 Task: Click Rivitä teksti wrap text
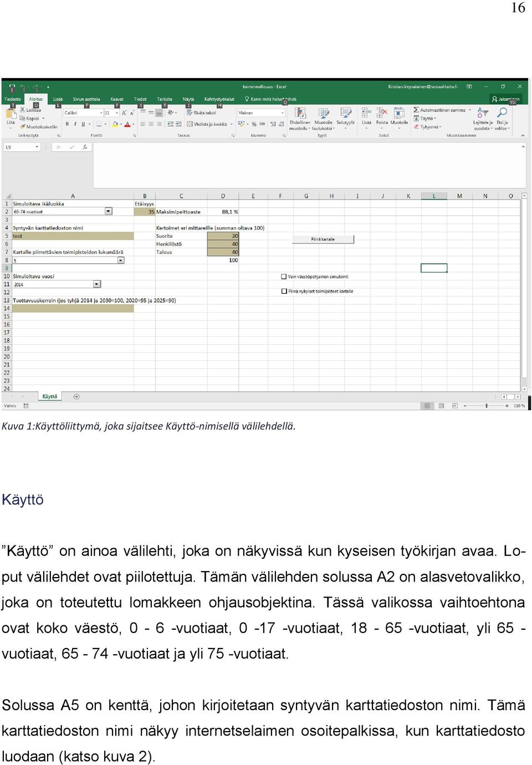(x=201, y=113)
